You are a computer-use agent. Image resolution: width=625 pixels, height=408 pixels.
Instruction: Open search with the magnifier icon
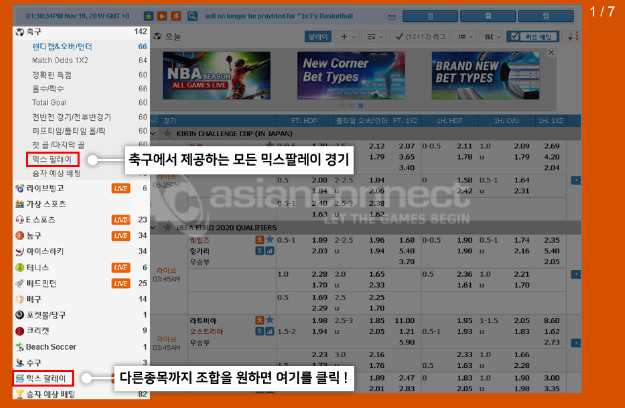pos(193,16)
